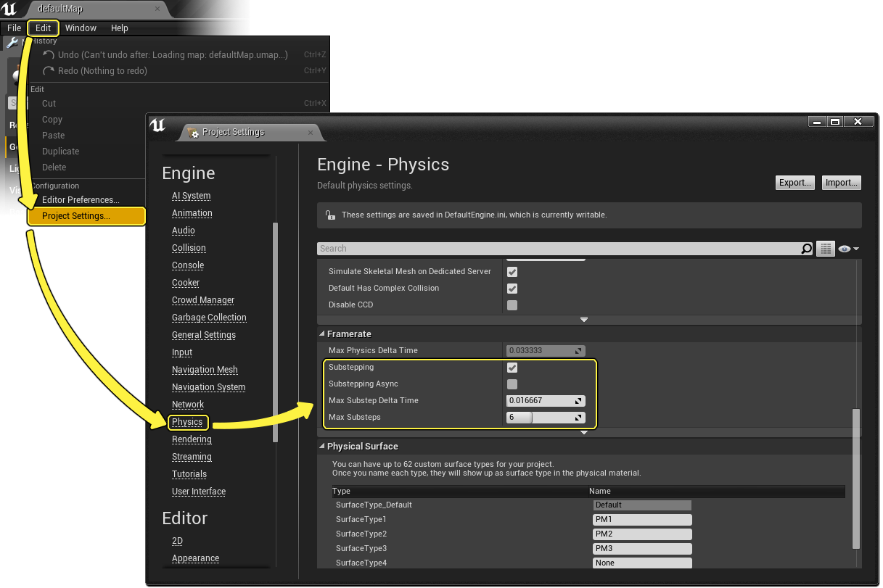Collapse the Physical Surface section

322,447
